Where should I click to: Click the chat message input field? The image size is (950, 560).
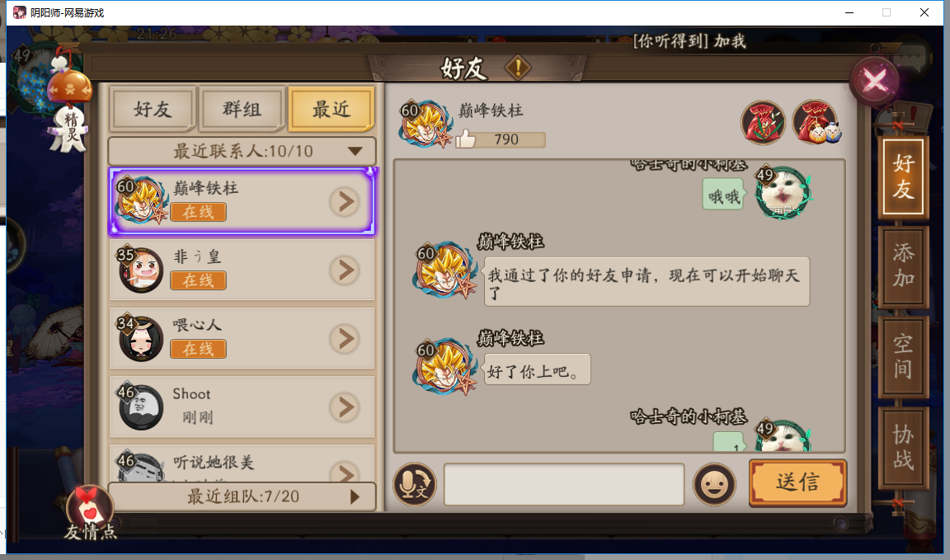tap(564, 484)
